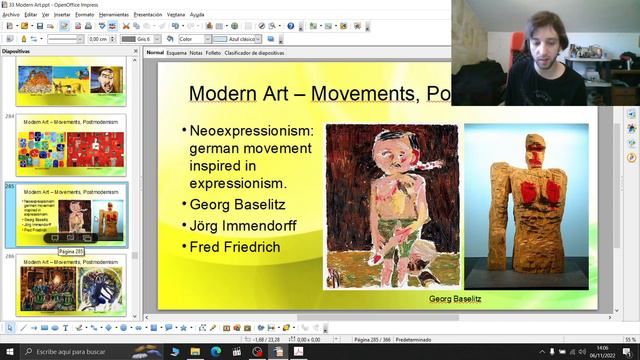Pick the Line drawing tool
This screenshot has height=360, width=640.
(24, 328)
